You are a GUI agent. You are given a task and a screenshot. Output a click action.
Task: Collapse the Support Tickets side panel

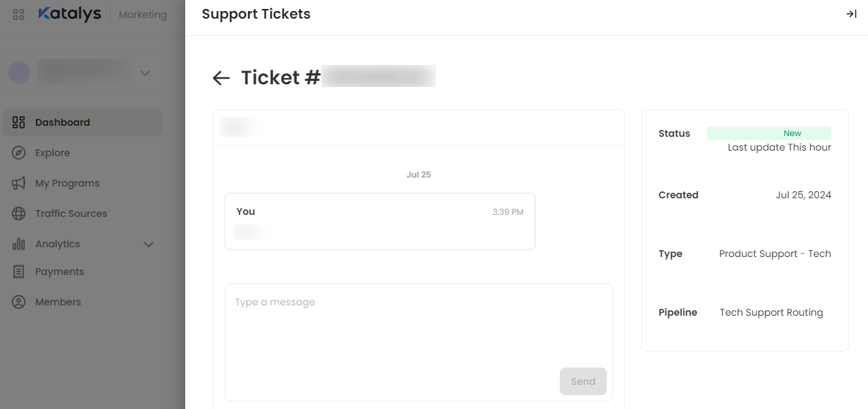click(x=851, y=14)
